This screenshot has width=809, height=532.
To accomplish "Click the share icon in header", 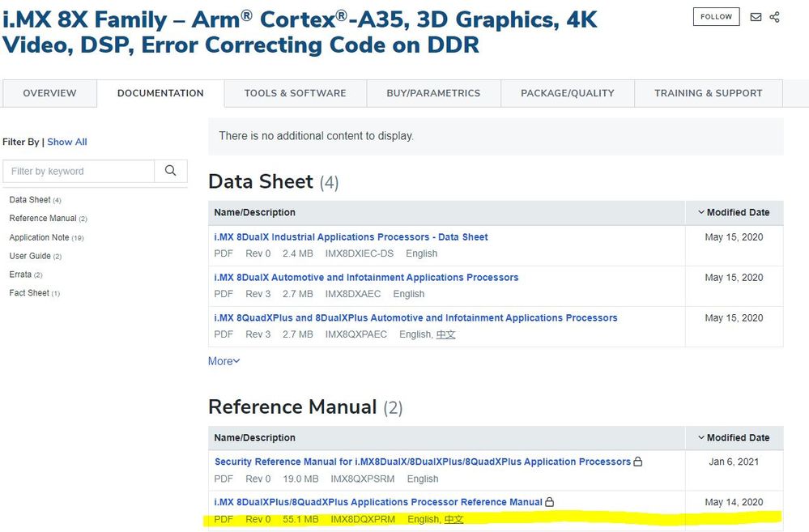I will click(775, 17).
